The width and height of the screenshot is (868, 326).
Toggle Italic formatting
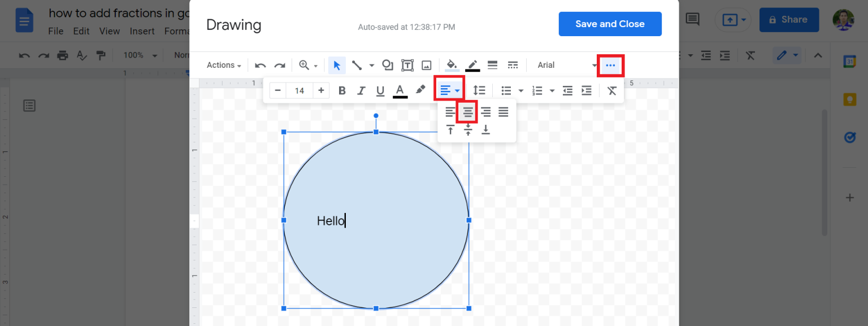361,90
